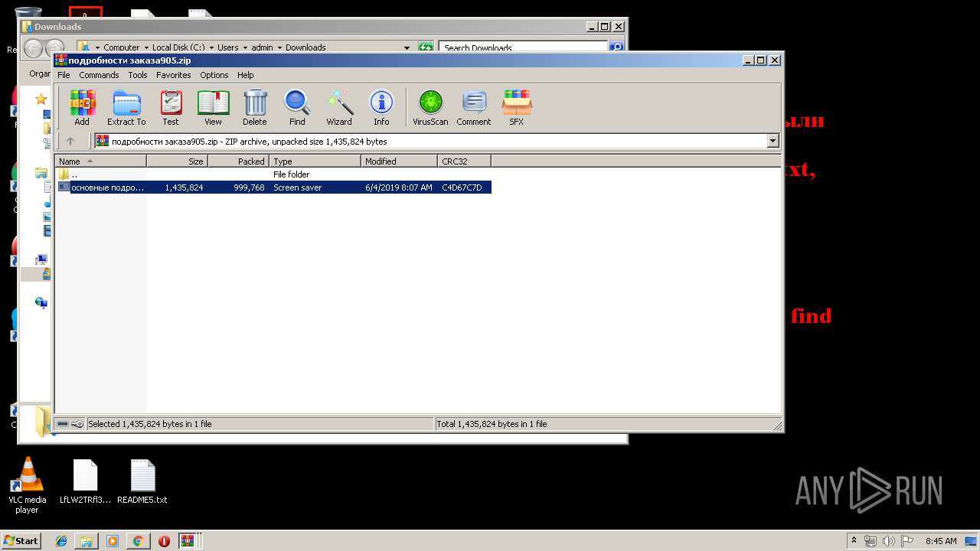This screenshot has width=980, height=551.
Task: Sort file list by Size column
Action: coord(177,161)
